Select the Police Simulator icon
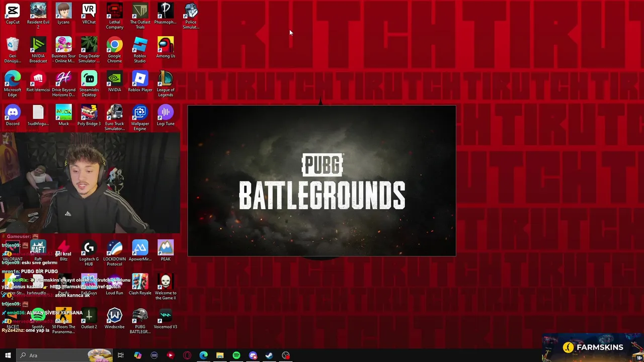The height and width of the screenshot is (362, 644). pos(191,16)
